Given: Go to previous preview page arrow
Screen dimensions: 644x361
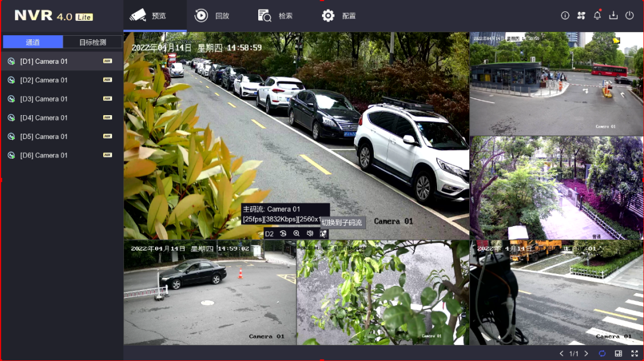Looking at the screenshot, I should click(x=561, y=354).
